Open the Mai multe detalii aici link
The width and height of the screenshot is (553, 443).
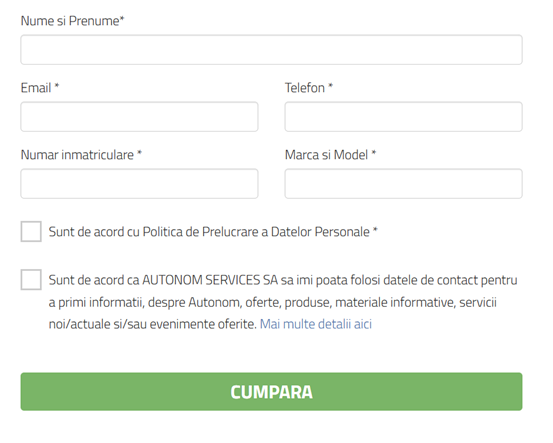click(316, 324)
